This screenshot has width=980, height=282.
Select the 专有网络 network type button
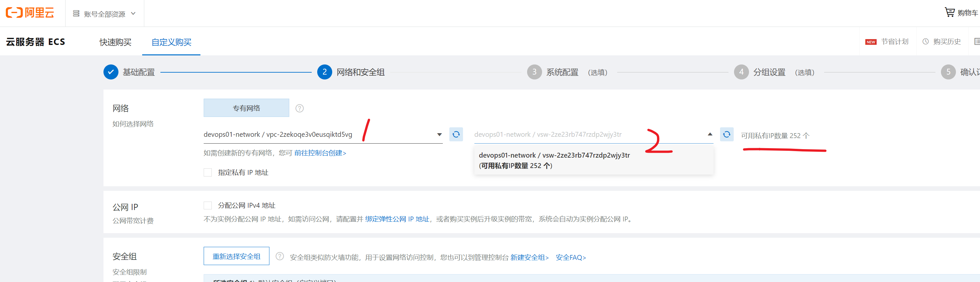(x=246, y=108)
